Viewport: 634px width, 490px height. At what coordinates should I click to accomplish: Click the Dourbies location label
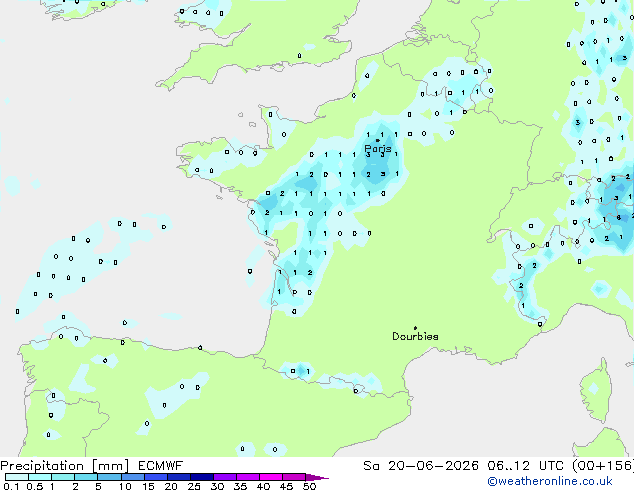coord(415,336)
